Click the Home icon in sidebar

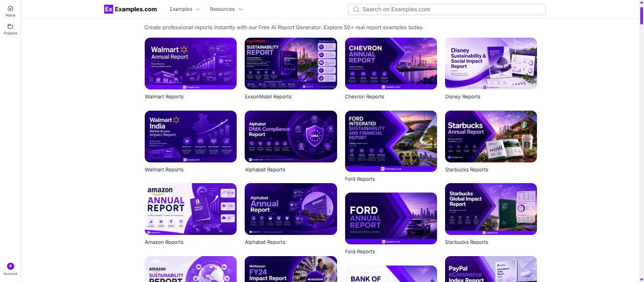click(x=10, y=8)
